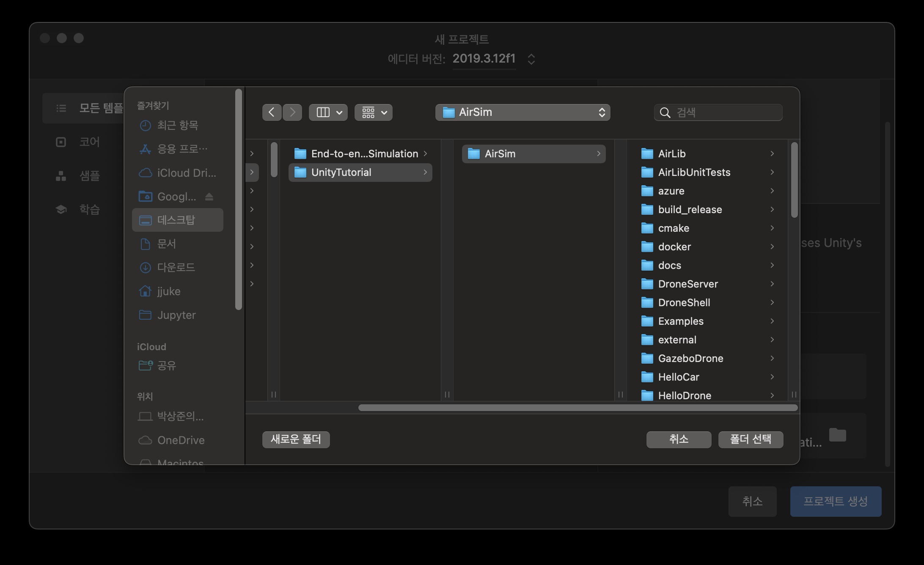Click the horizontal scrollbar of column browser
The width and height of the screenshot is (924, 565).
click(x=578, y=408)
